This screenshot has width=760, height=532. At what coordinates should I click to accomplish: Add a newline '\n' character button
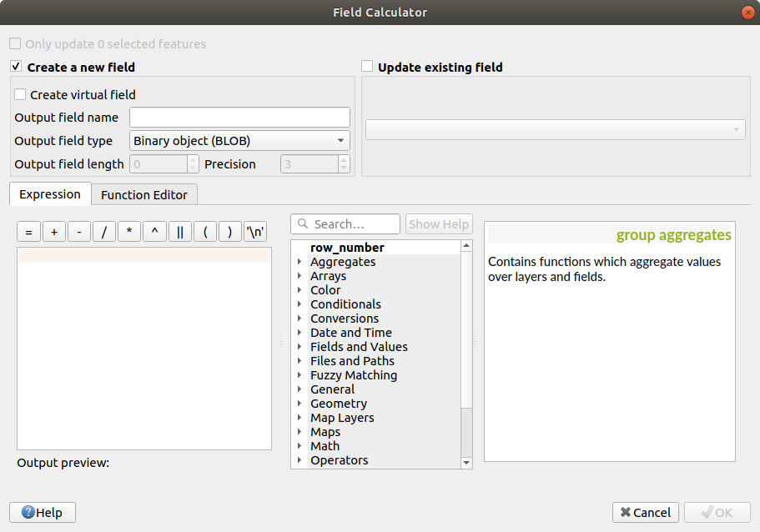point(255,233)
